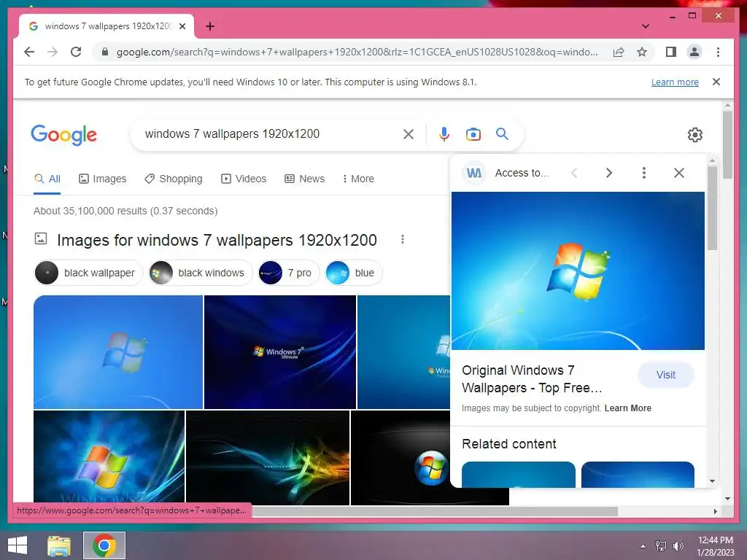Open black Windows orb thumbnail
The image size is (747, 560).
tap(400, 457)
